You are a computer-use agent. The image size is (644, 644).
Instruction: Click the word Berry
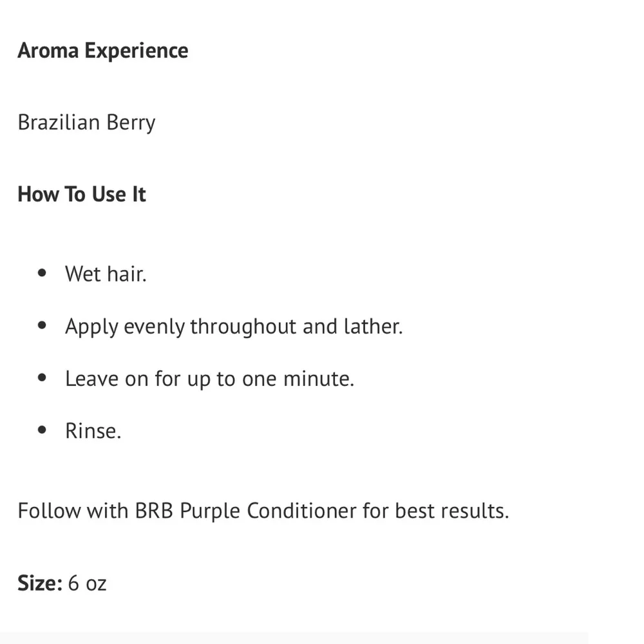click(131, 122)
